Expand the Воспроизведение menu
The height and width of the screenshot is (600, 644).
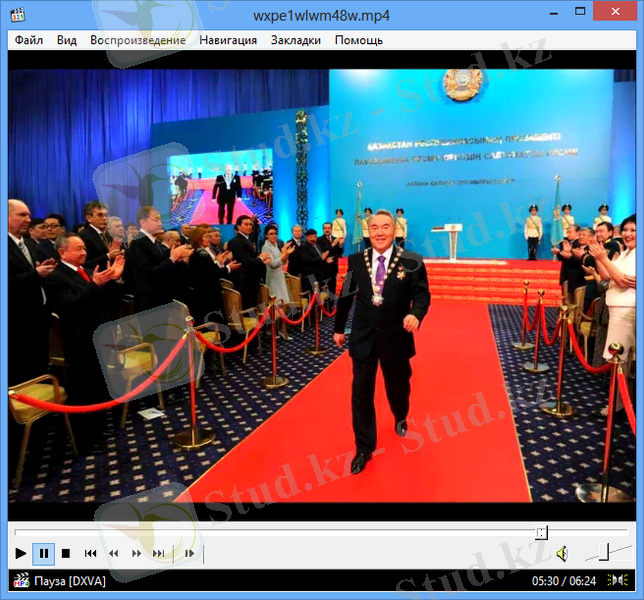click(x=137, y=40)
